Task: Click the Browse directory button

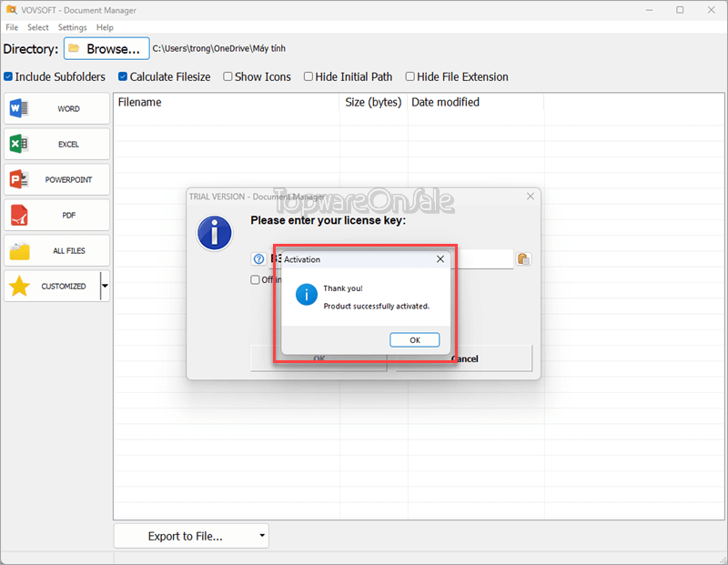Action: pyautogui.click(x=106, y=49)
